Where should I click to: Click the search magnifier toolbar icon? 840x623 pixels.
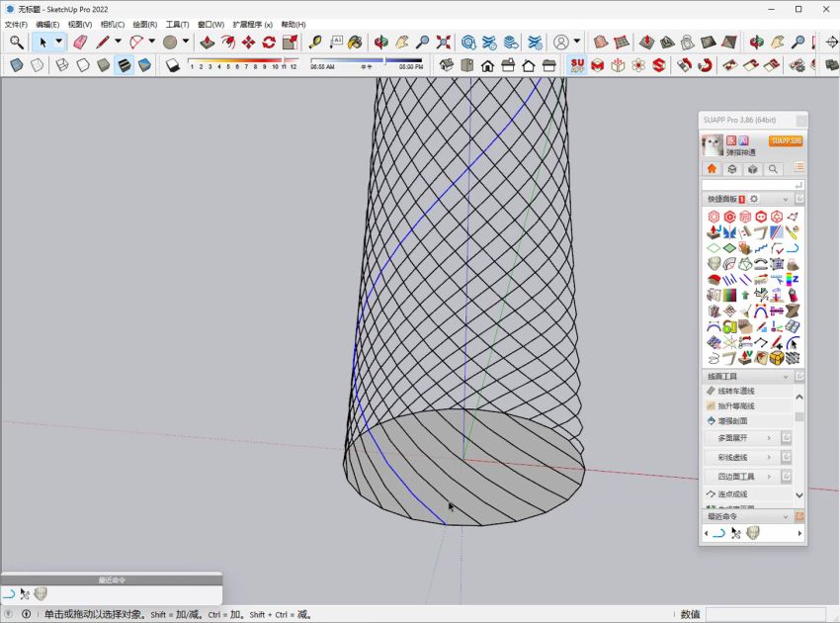tap(17, 42)
